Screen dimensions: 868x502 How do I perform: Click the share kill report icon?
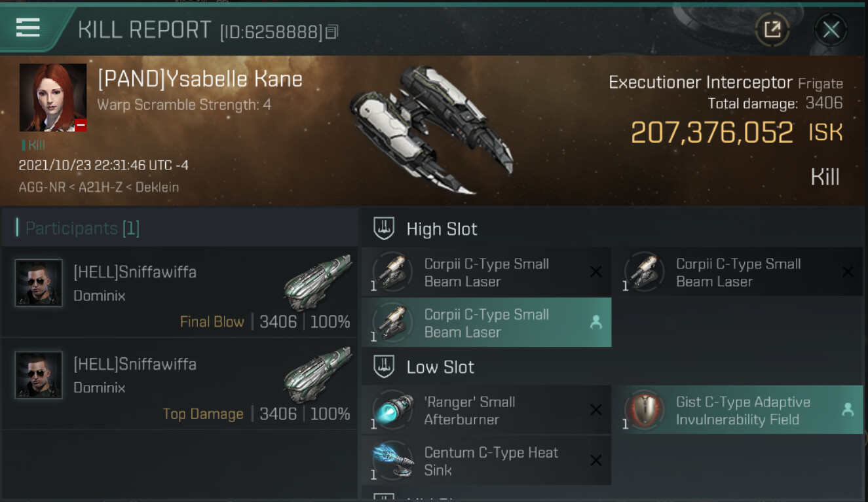(x=772, y=29)
